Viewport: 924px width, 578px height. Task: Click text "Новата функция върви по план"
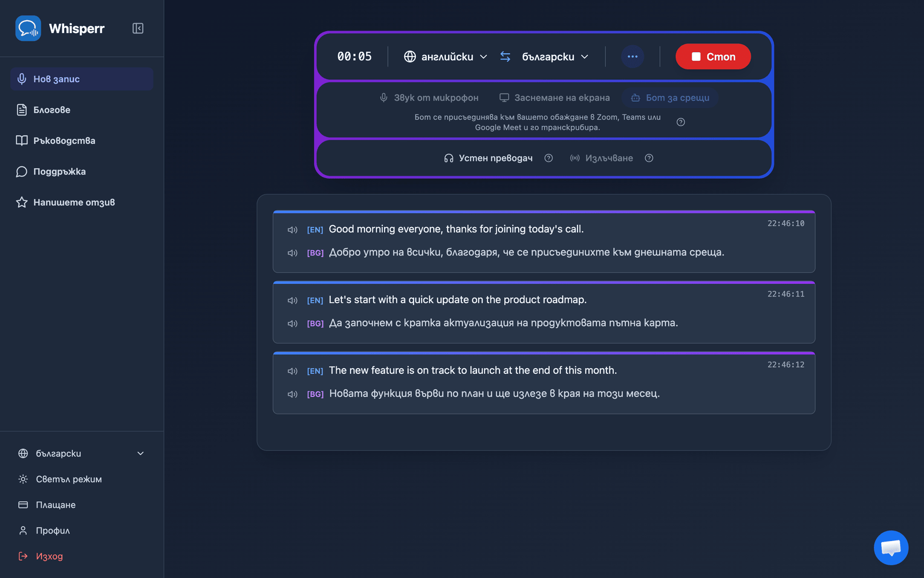pos(407,394)
